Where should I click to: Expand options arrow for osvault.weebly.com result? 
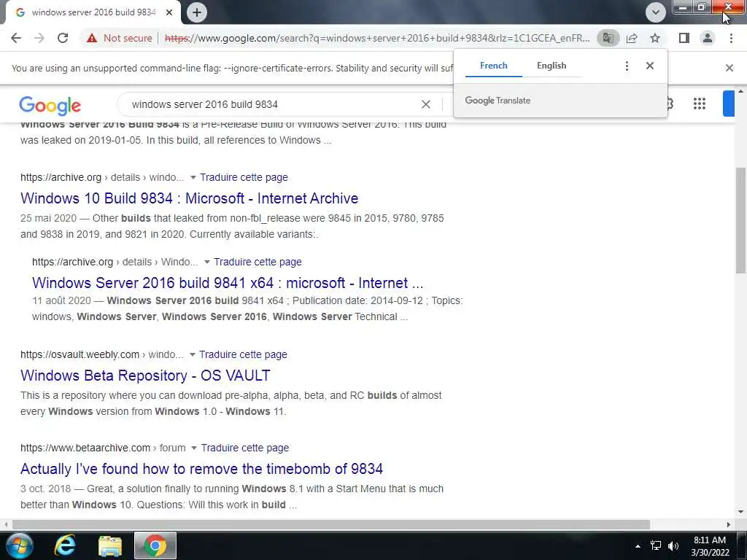point(193,354)
